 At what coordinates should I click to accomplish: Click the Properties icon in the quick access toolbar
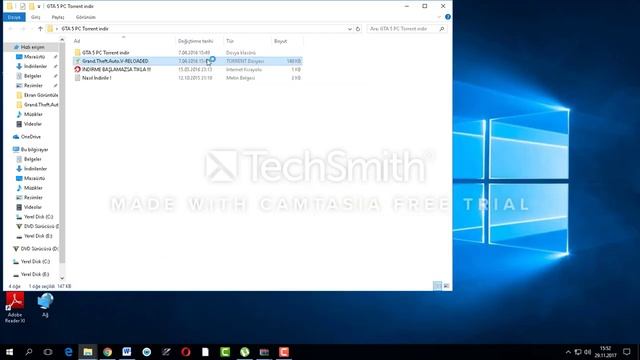(22, 6)
